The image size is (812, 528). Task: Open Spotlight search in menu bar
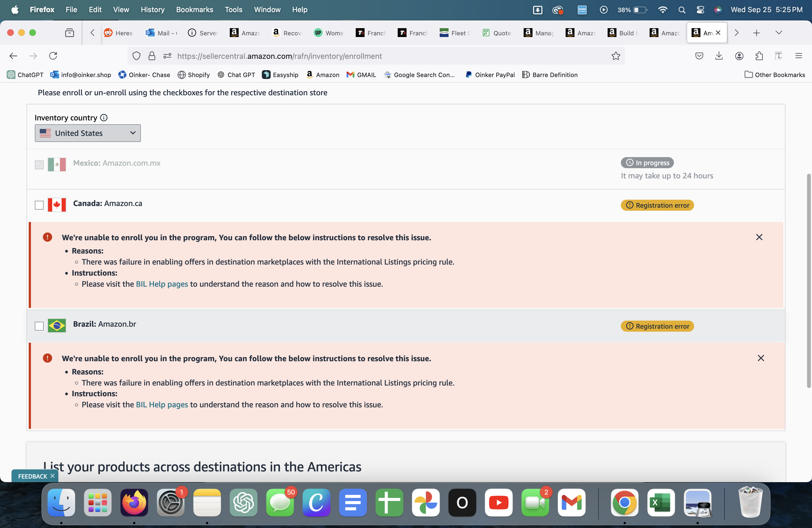click(x=681, y=10)
